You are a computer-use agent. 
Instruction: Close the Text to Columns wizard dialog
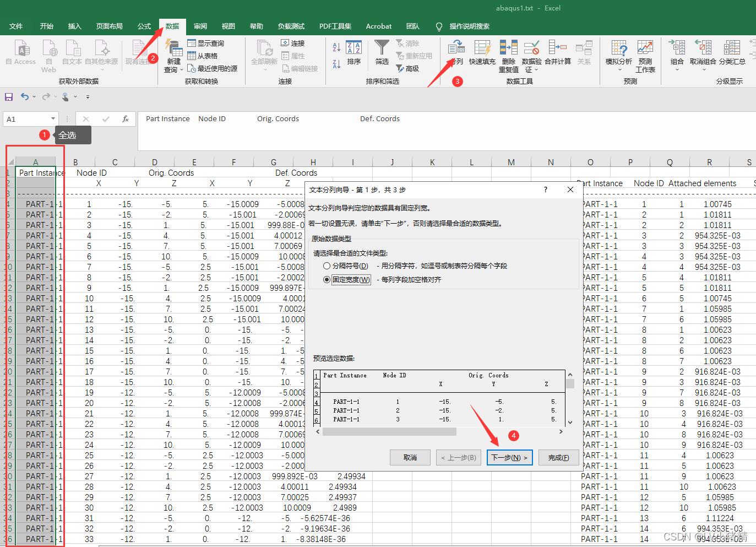coord(570,189)
